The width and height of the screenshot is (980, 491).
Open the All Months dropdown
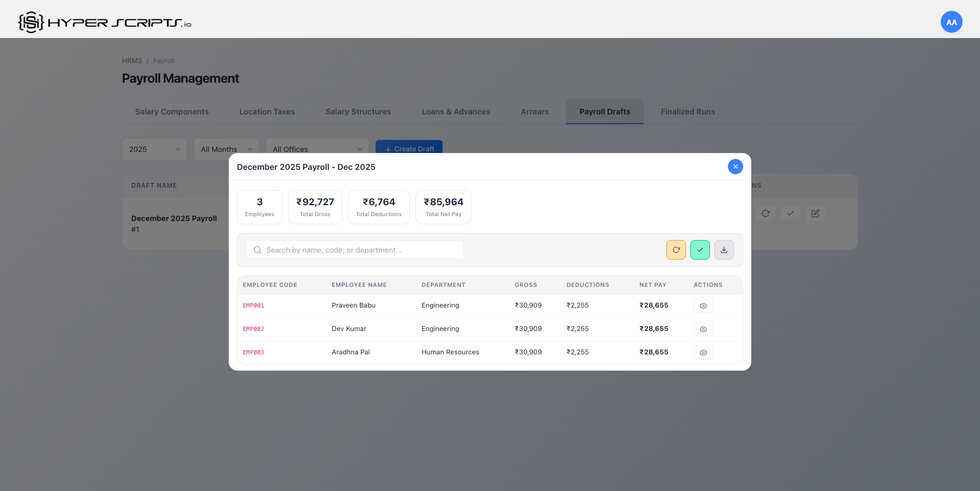click(226, 149)
